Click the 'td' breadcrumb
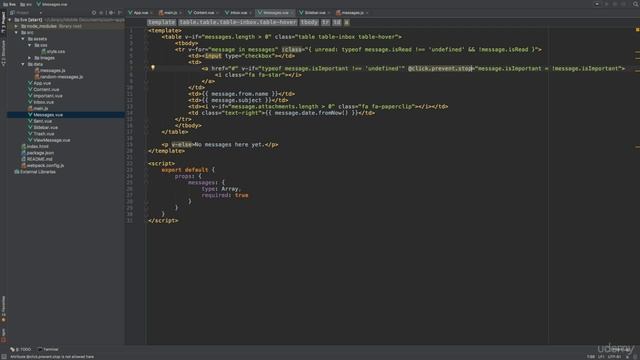The image size is (640, 360). [x=337, y=22]
